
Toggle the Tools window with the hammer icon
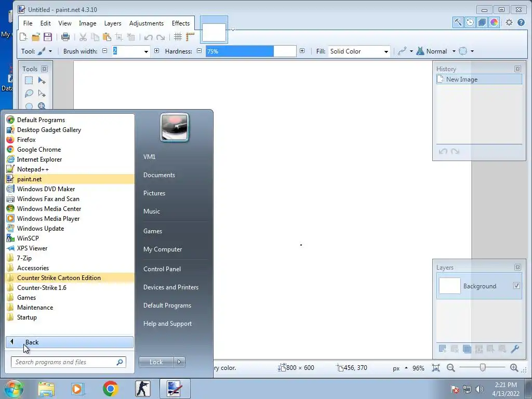point(458,22)
